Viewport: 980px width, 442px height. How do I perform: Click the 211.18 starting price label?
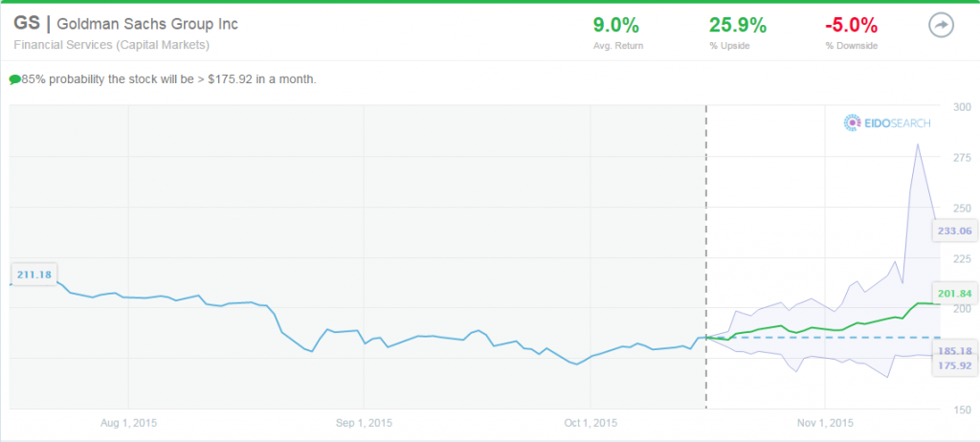tap(34, 274)
